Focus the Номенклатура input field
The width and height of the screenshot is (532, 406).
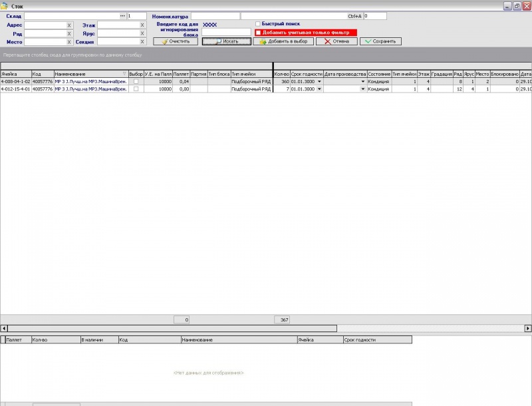click(215, 15)
